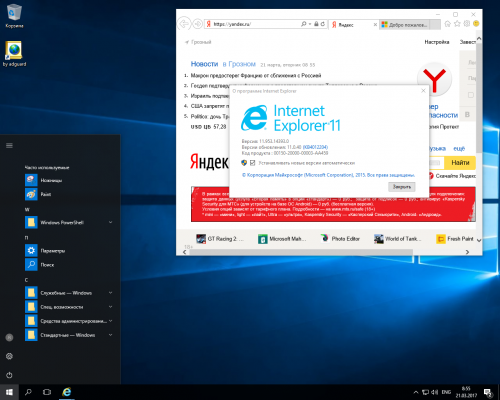Open the IE home icon
Screen dimensions: 500x400
tap(448, 24)
